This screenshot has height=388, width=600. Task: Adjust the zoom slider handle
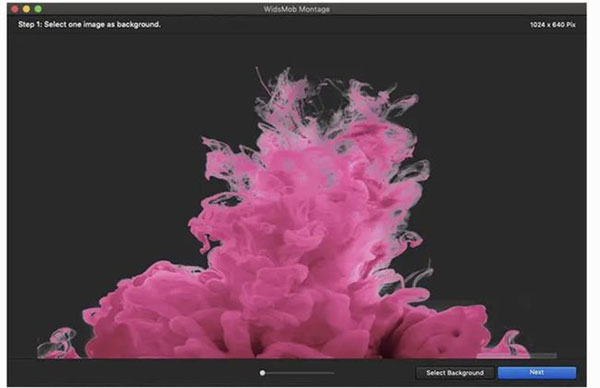coord(262,373)
